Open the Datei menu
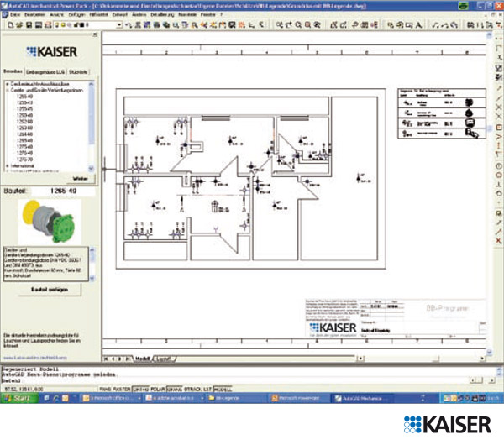The image size is (504, 445). tap(16, 16)
